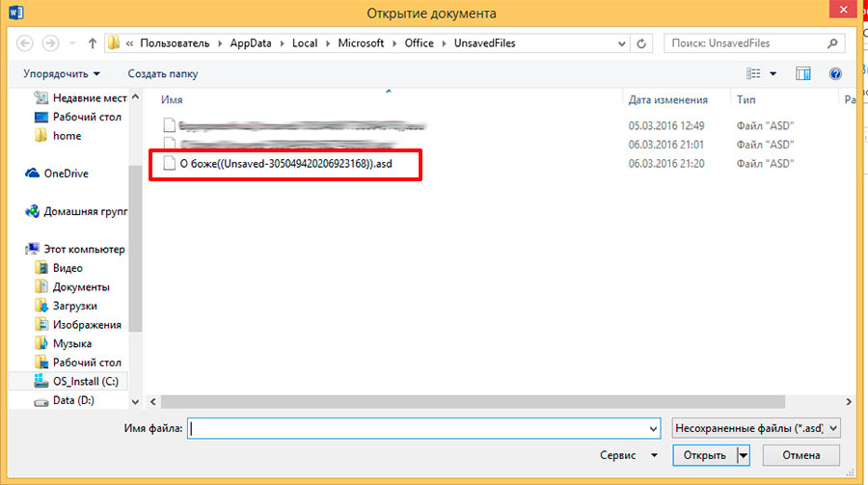This screenshot has height=485, width=868.
Task: Click the search magnifier icon
Action: (832, 43)
